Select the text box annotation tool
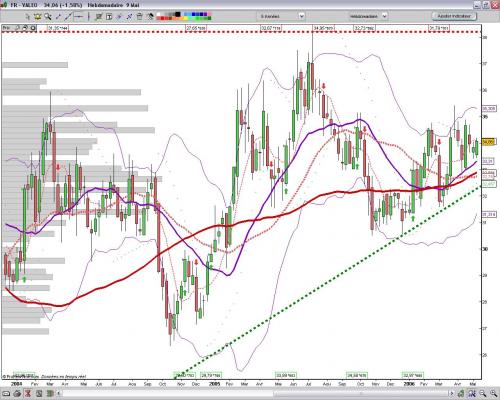Image resolution: width=500 pixels, height=400 pixels. pos(109,16)
